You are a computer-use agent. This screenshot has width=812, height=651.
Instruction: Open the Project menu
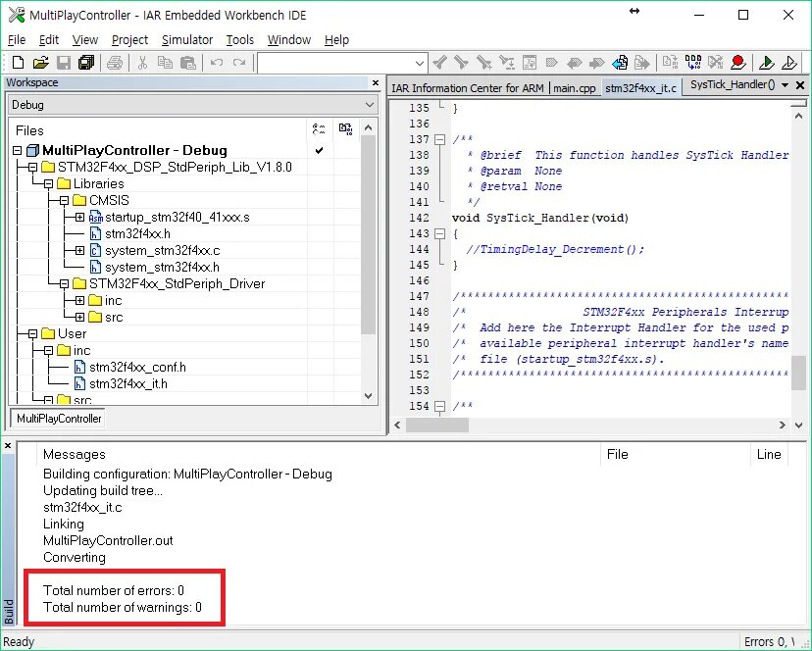pos(129,40)
